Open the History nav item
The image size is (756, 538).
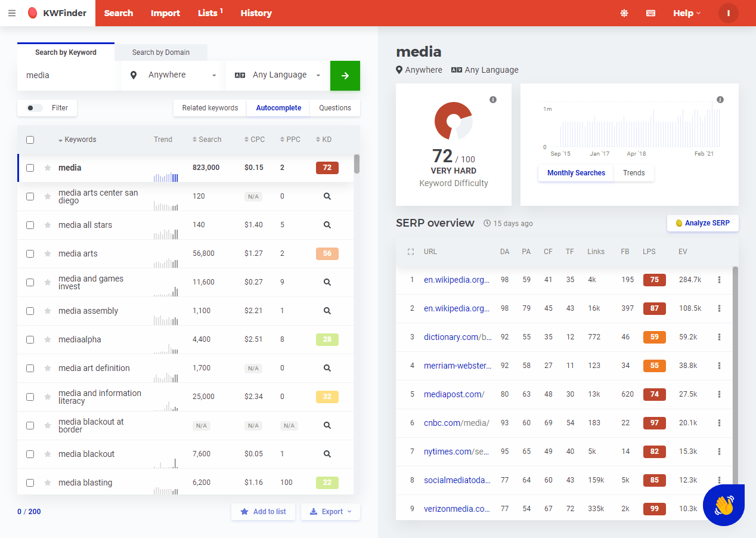tap(256, 13)
